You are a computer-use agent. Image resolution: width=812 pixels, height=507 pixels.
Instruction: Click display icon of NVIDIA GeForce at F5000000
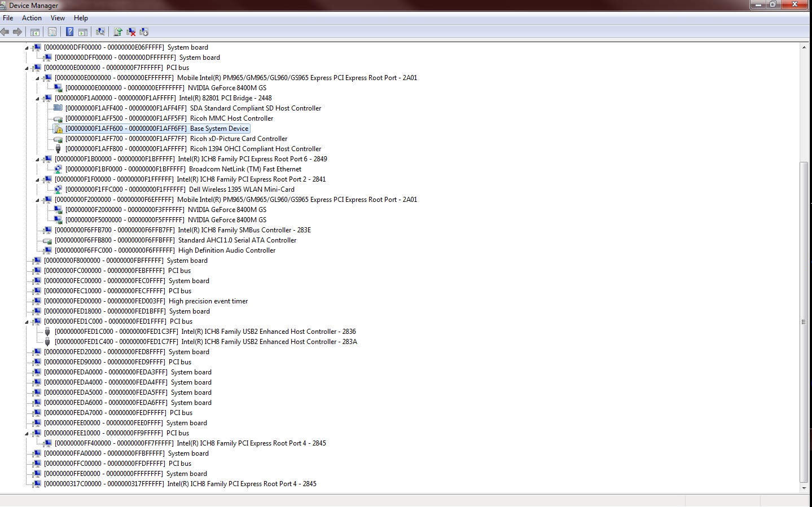pyautogui.click(x=58, y=220)
